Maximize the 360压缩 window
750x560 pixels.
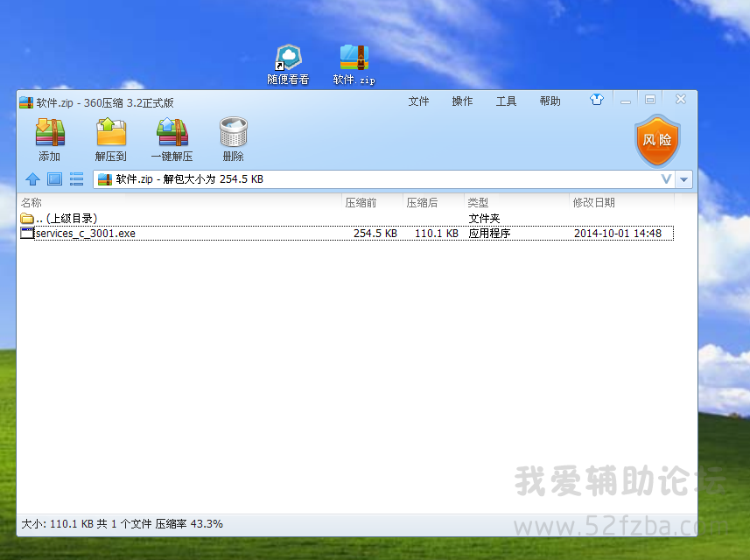[x=650, y=100]
